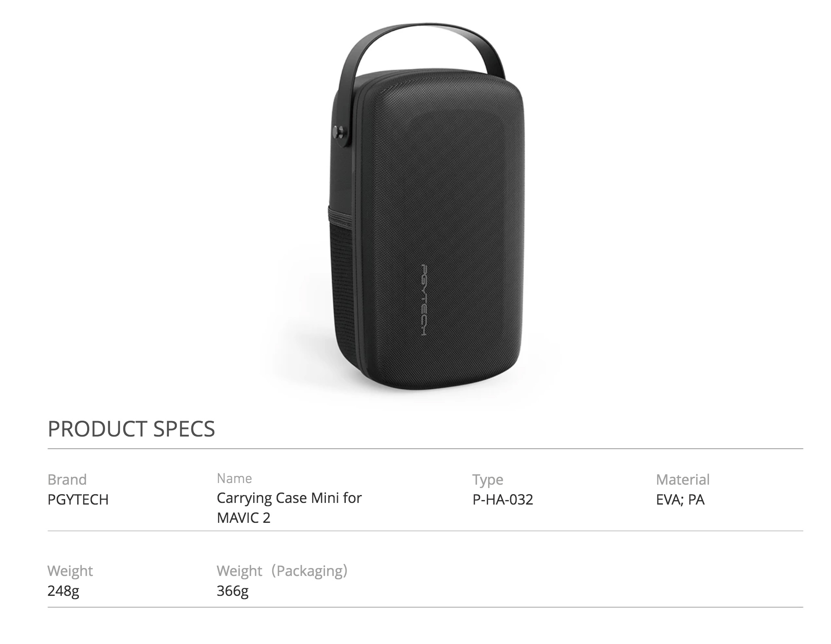This screenshot has width=831, height=644.
Task: Select the P-HA-032 type value
Action: (x=503, y=499)
